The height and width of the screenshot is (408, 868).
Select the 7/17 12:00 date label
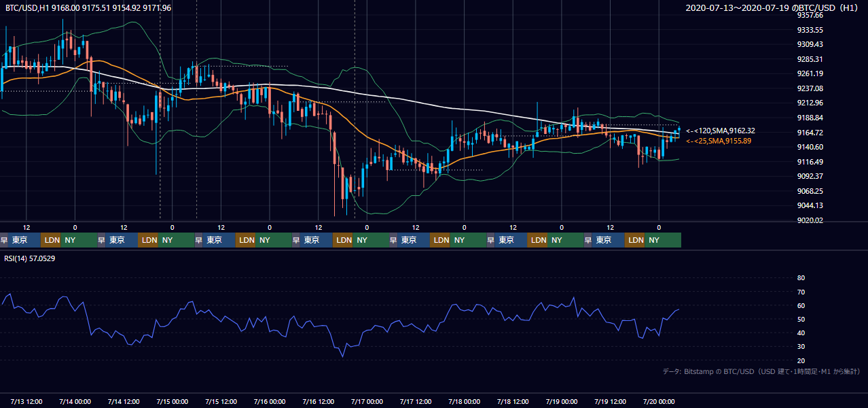click(x=416, y=401)
